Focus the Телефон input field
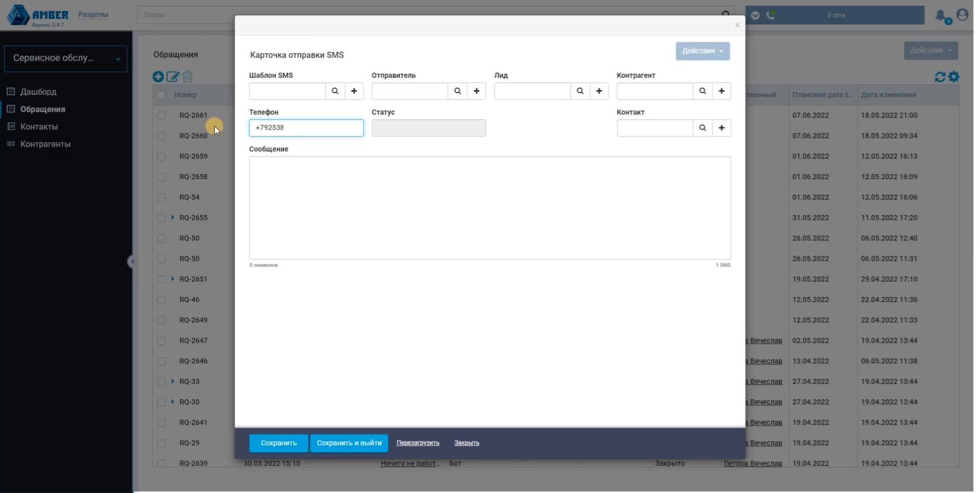The width and height of the screenshot is (980, 493). pos(306,128)
